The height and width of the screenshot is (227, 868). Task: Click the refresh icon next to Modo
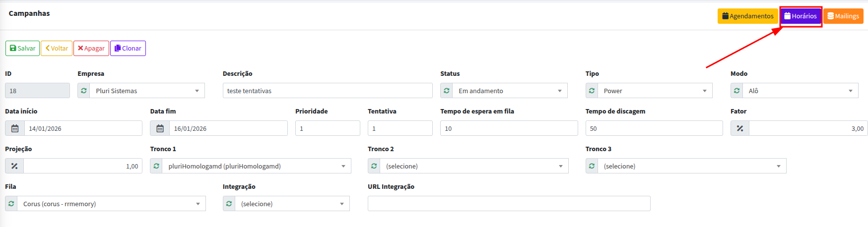tap(736, 91)
